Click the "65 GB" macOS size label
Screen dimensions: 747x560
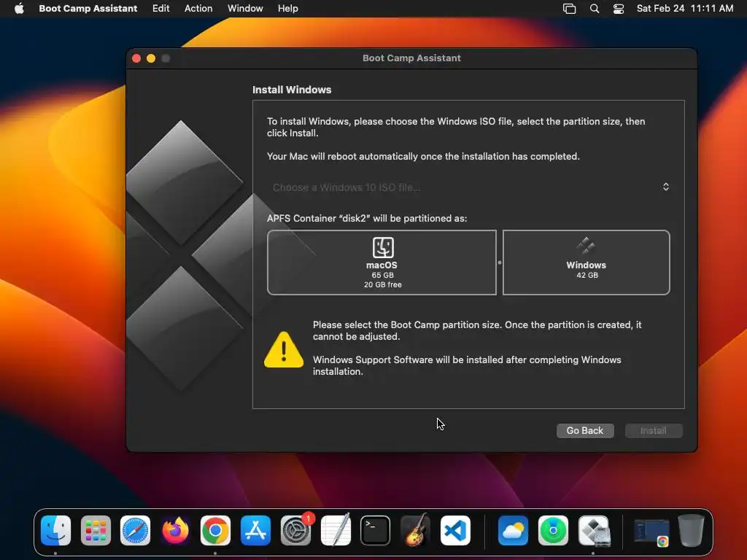pos(382,275)
